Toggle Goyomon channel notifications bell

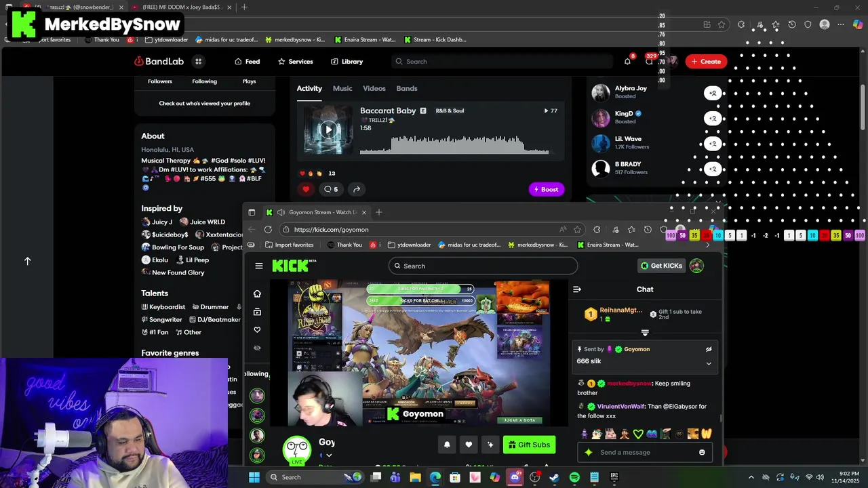click(x=447, y=445)
